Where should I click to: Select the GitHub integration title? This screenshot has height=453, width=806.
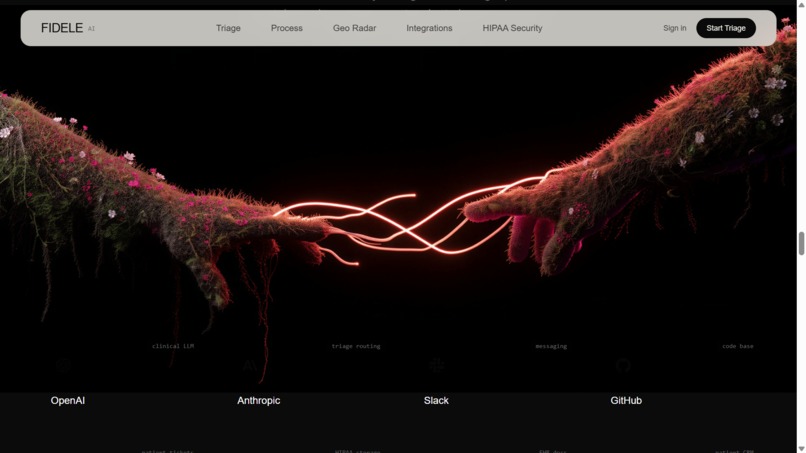(626, 401)
